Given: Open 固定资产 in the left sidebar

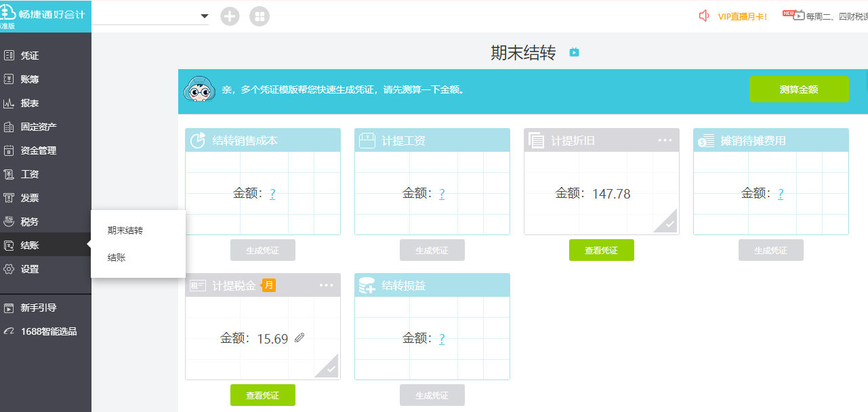Looking at the screenshot, I should 39,127.
